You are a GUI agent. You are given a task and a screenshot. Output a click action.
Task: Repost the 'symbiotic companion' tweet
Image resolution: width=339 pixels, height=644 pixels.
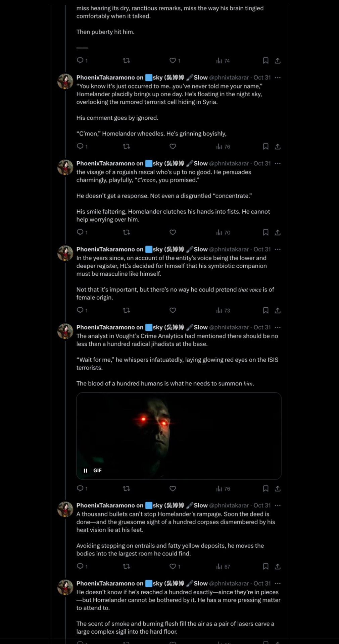pyautogui.click(x=126, y=310)
